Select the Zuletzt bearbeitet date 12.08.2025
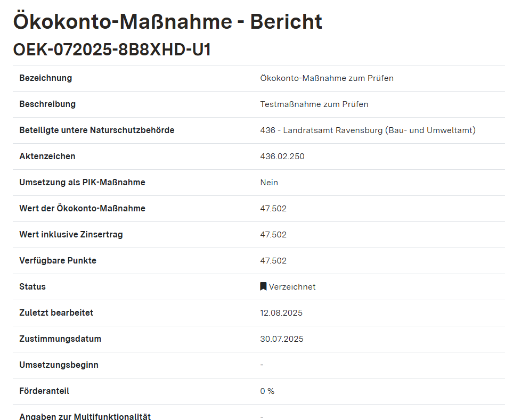This screenshot has width=505, height=420. pos(281,313)
